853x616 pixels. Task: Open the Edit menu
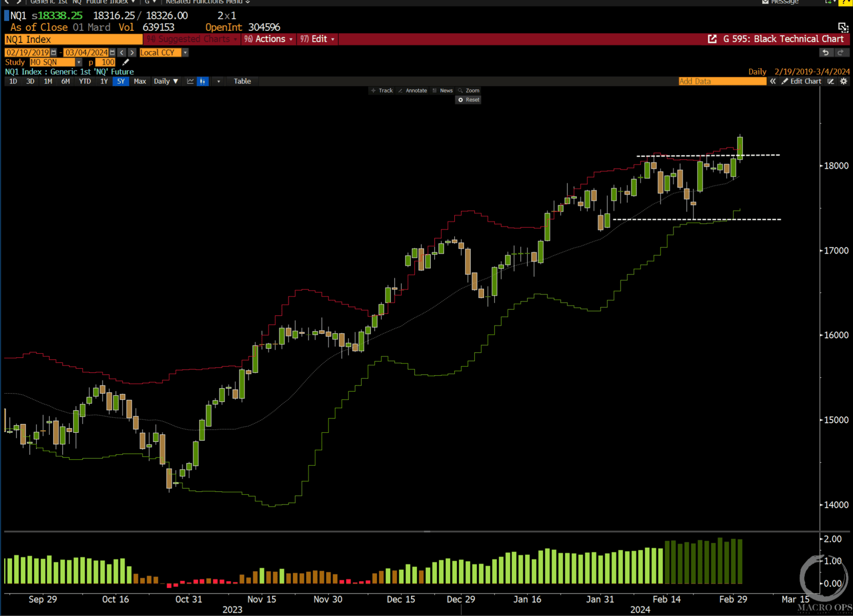[x=317, y=39]
